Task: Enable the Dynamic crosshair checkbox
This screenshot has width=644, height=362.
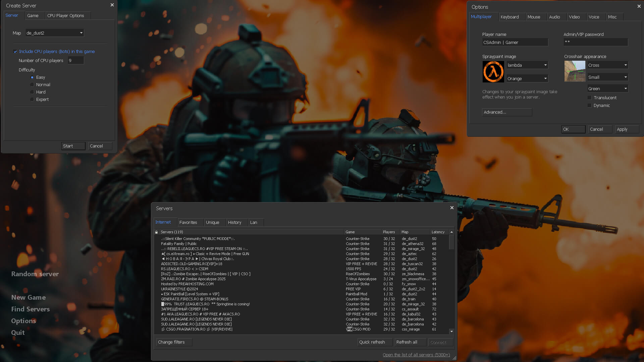Action: pos(589,106)
